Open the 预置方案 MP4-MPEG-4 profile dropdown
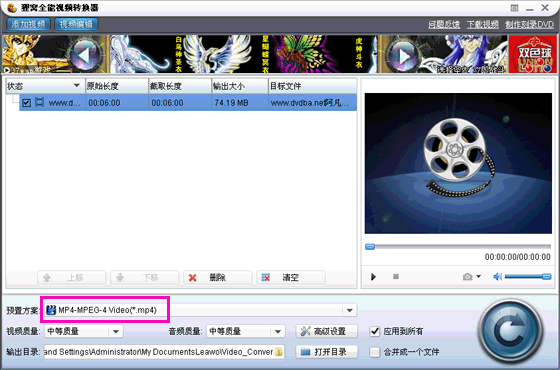This screenshot has height=370, width=560. point(350,310)
